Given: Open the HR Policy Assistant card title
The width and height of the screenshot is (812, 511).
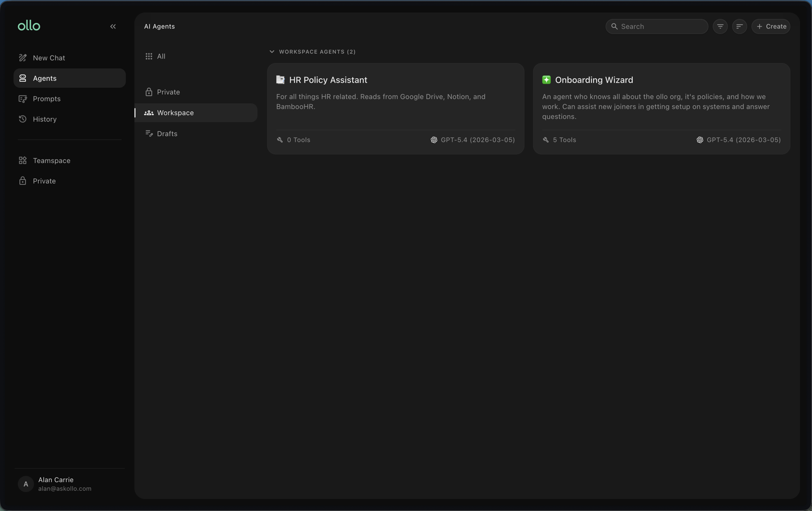Looking at the screenshot, I should tap(328, 80).
